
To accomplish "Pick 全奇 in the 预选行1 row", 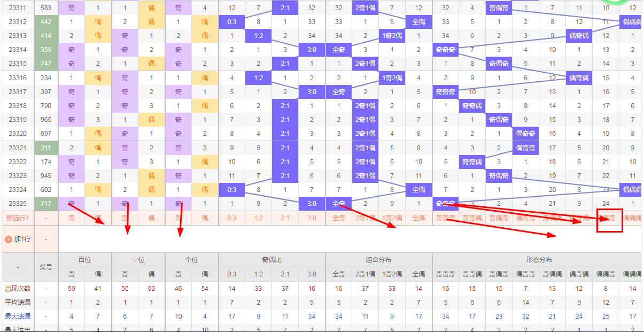I will (x=339, y=218).
